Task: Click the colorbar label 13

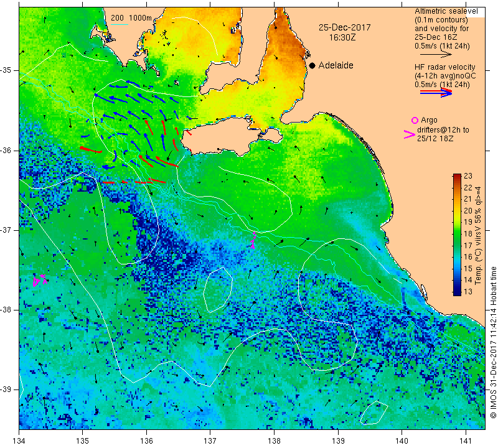Action: [x=468, y=291]
